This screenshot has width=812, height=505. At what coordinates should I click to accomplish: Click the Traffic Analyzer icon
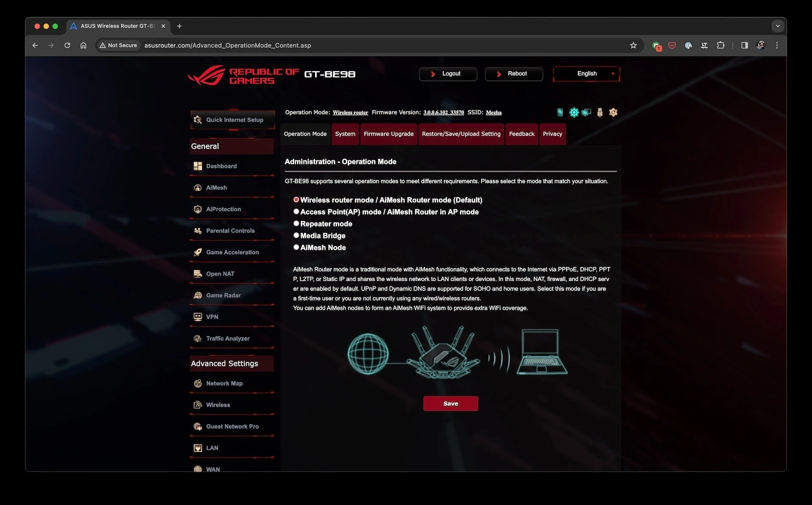point(198,338)
